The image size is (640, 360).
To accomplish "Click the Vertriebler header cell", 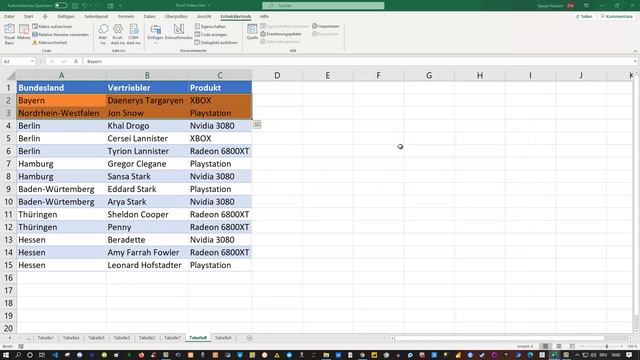I will pyautogui.click(x=147, y=88).
